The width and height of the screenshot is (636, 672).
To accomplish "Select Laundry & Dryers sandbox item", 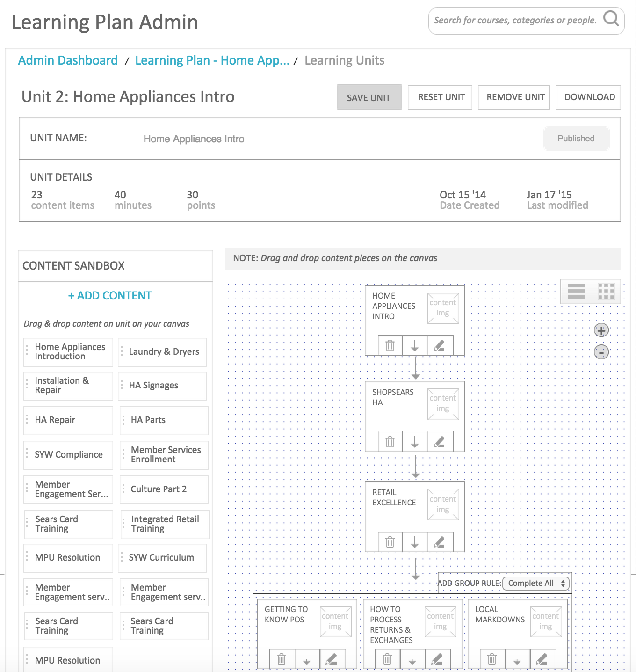I will click(162, 352).
